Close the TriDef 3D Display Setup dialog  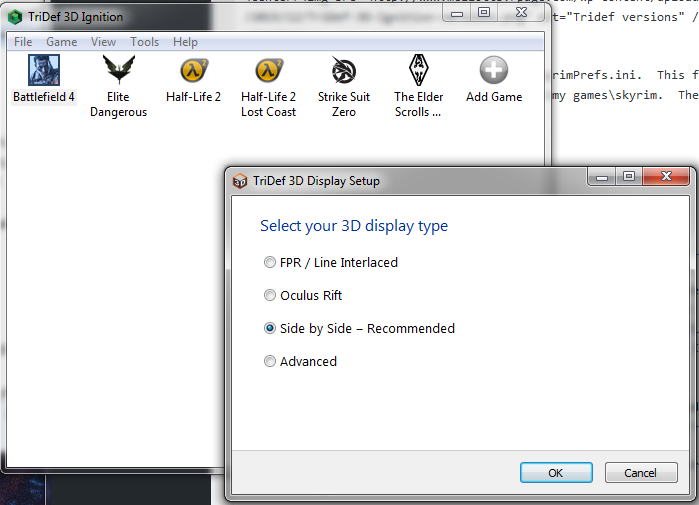(666, 177)
